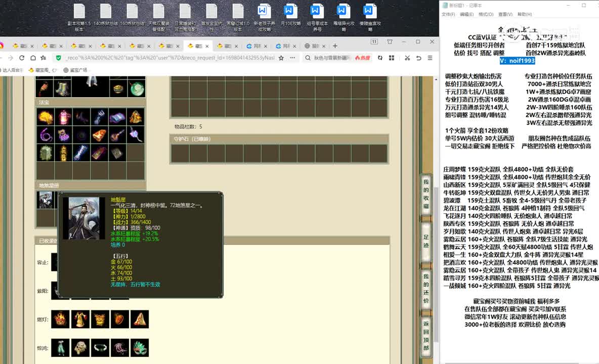Open Notepad 查看(V) menu

(505, 14)
